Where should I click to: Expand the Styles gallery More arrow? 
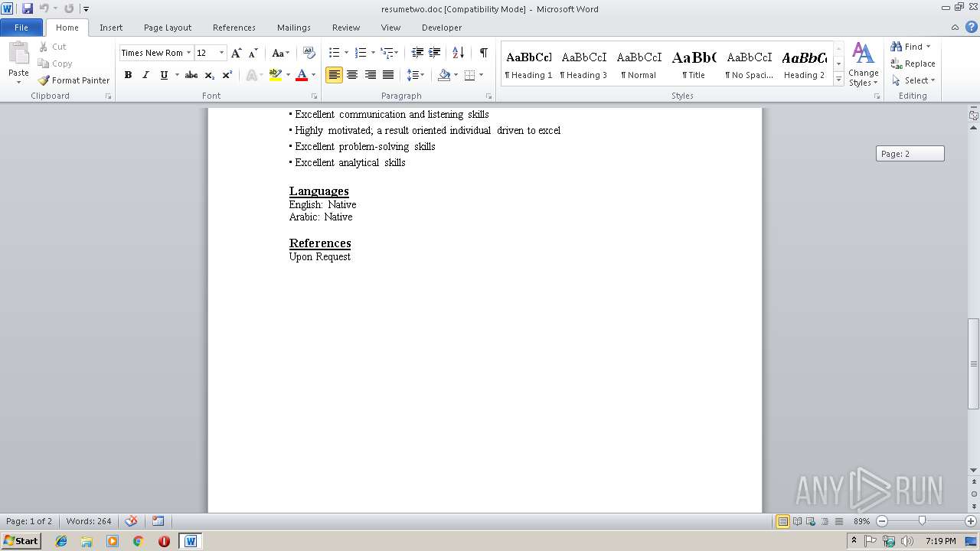point(839,80)
